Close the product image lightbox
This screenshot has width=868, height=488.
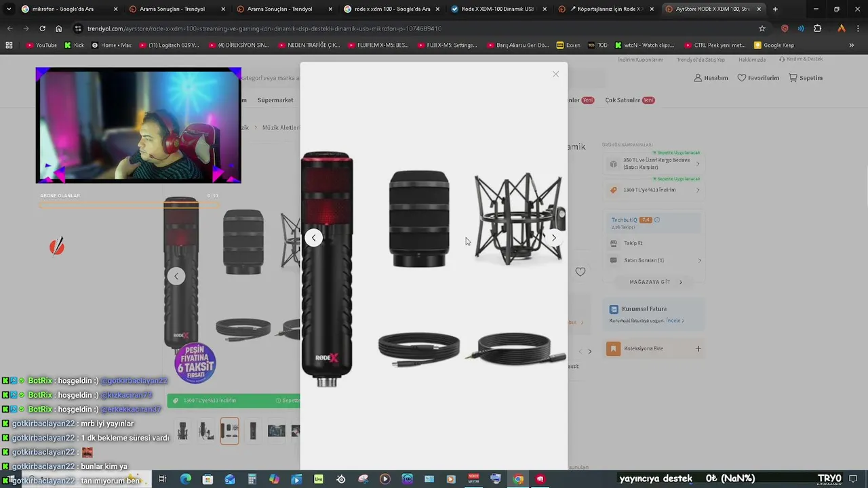555,74
